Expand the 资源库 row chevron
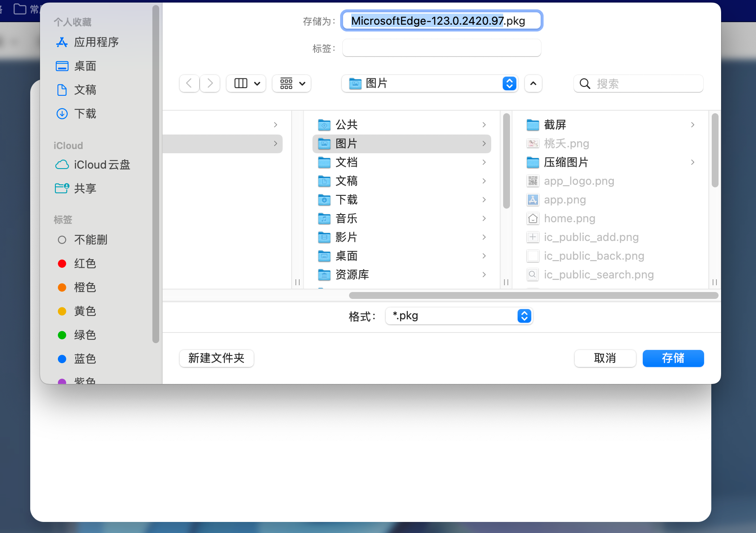The image size is (756, 533). click(484, 275)
